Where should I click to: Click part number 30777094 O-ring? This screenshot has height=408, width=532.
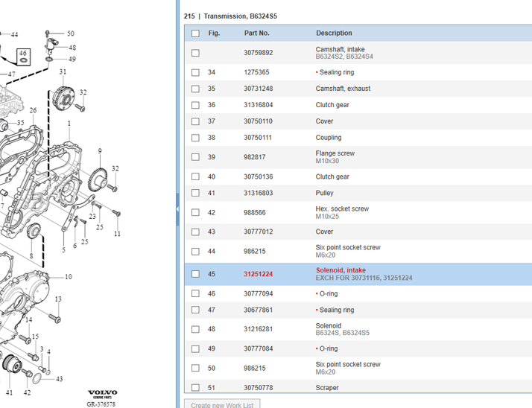(258, 294)
